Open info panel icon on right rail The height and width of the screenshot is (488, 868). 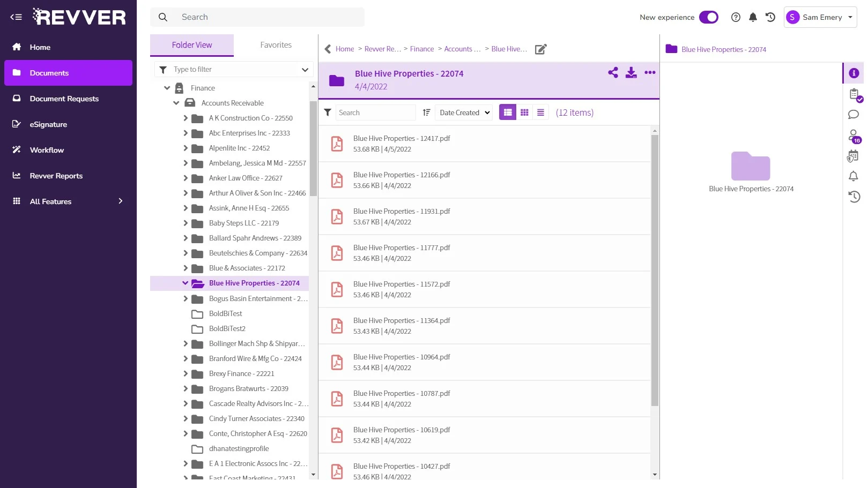point(854,73)
